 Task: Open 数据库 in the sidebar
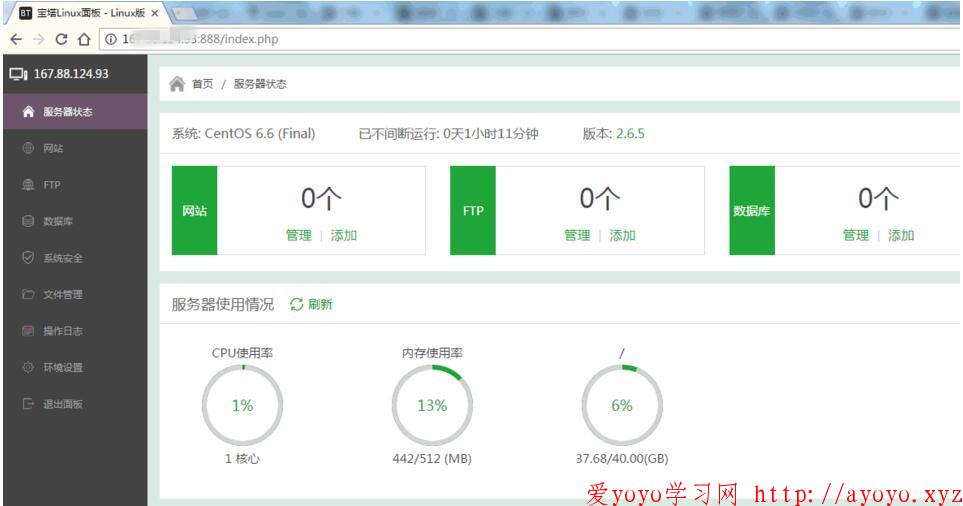(x=75, y=221)
